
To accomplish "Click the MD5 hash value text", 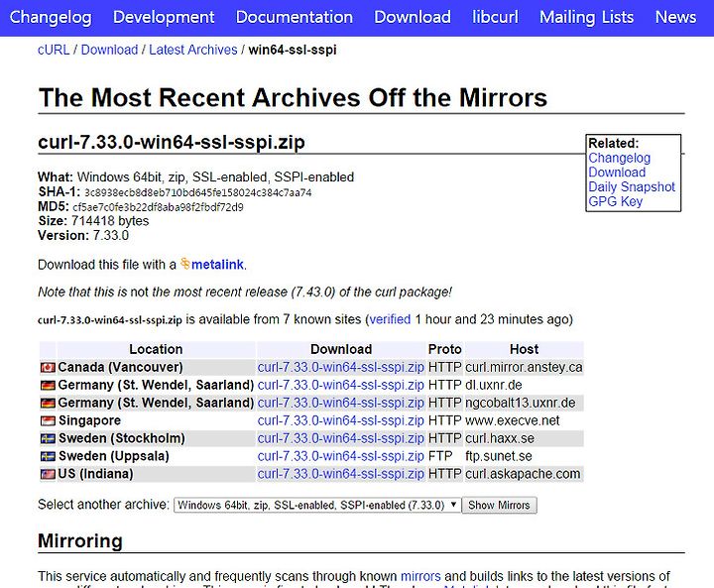I will click(x=158, y=207).
